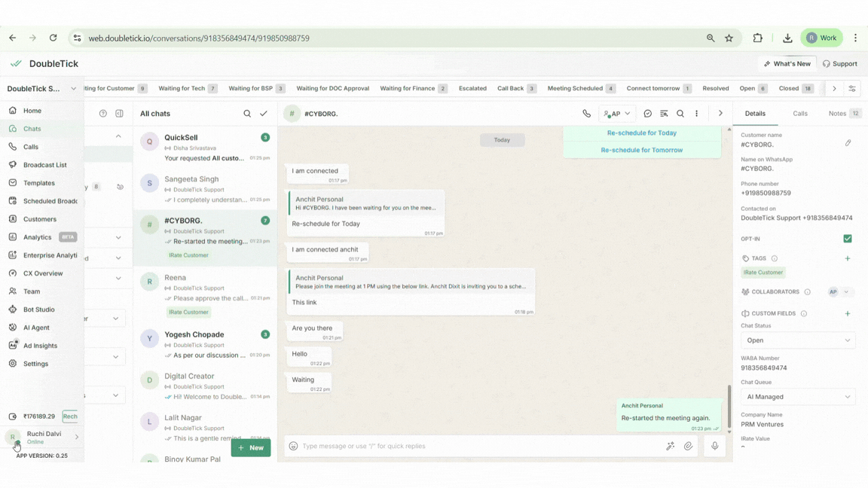The width and height of the screenshot is (868, 488).
Task: Click the emoji picker in message box
Action: (x=294, y=447)
